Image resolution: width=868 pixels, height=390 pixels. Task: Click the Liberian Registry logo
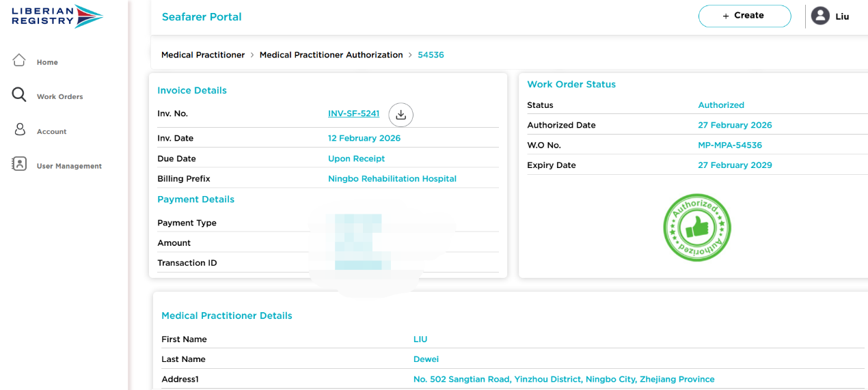point(57,16)
